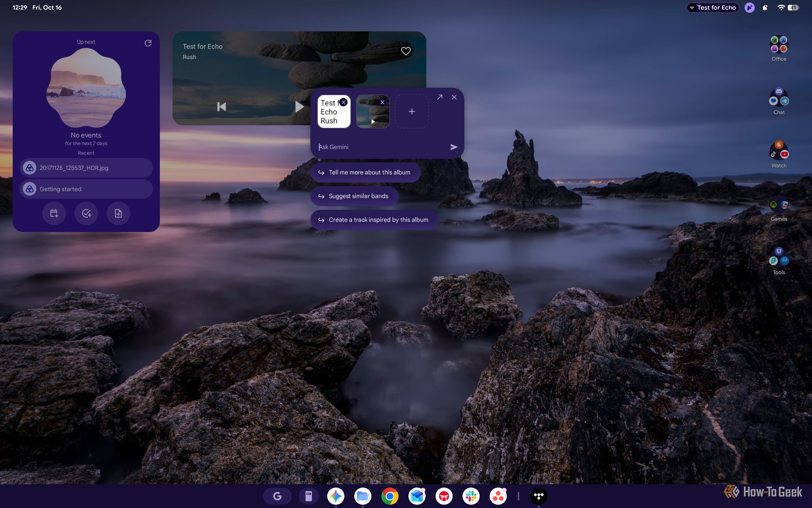Play the track in the music widget

click(x=299, y=107)
